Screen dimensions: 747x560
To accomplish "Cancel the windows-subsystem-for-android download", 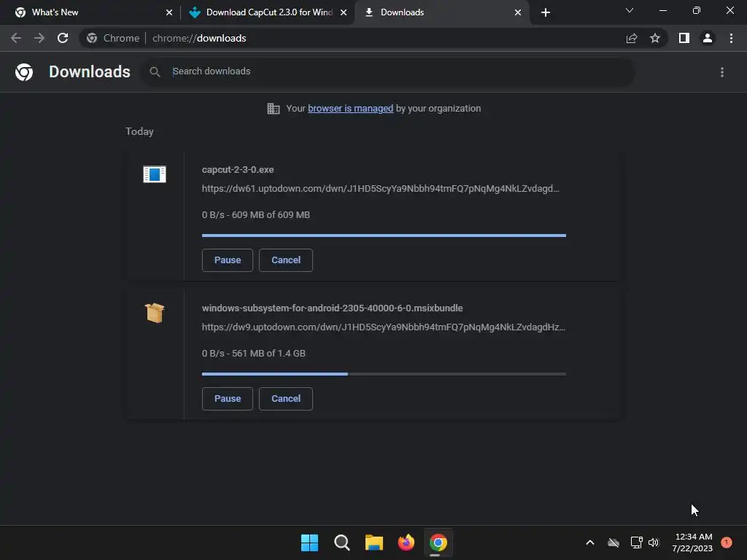I will pos(286,399).
